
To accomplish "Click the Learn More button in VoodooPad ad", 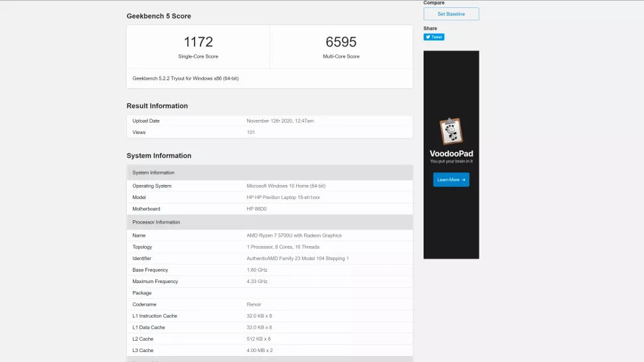I will coord(451,180).
